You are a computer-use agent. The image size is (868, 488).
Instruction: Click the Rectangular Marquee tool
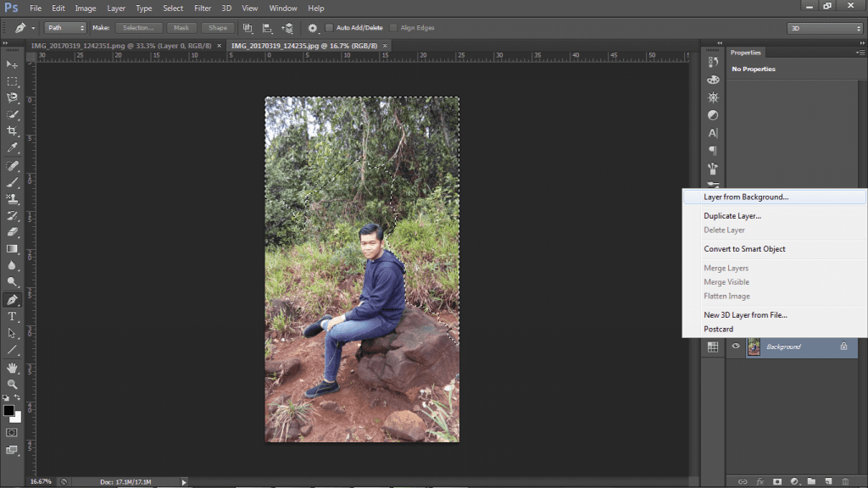point(12,81)
